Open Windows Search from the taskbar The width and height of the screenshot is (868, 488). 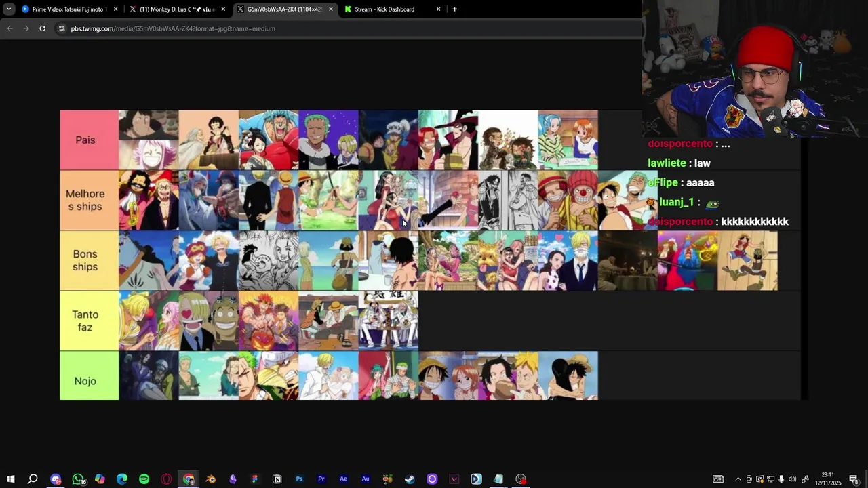32,479
